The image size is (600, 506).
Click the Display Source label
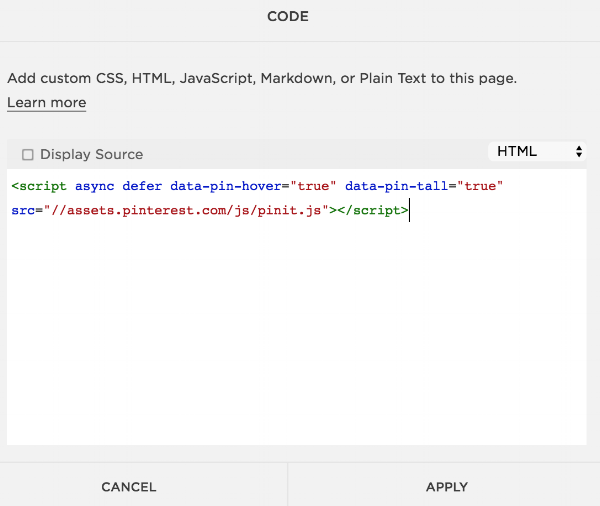pyautogui.click(x=91, y=154)
